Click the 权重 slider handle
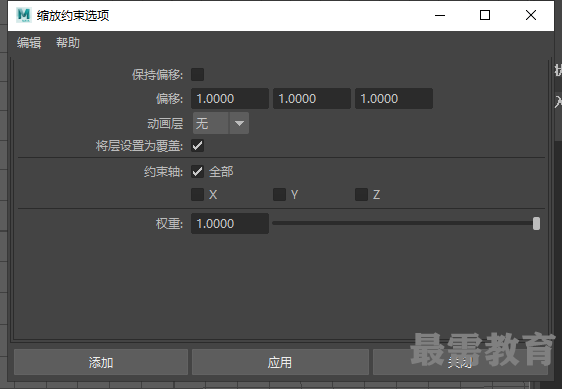Viewport: 562px width, 389px height. point(536,224)
